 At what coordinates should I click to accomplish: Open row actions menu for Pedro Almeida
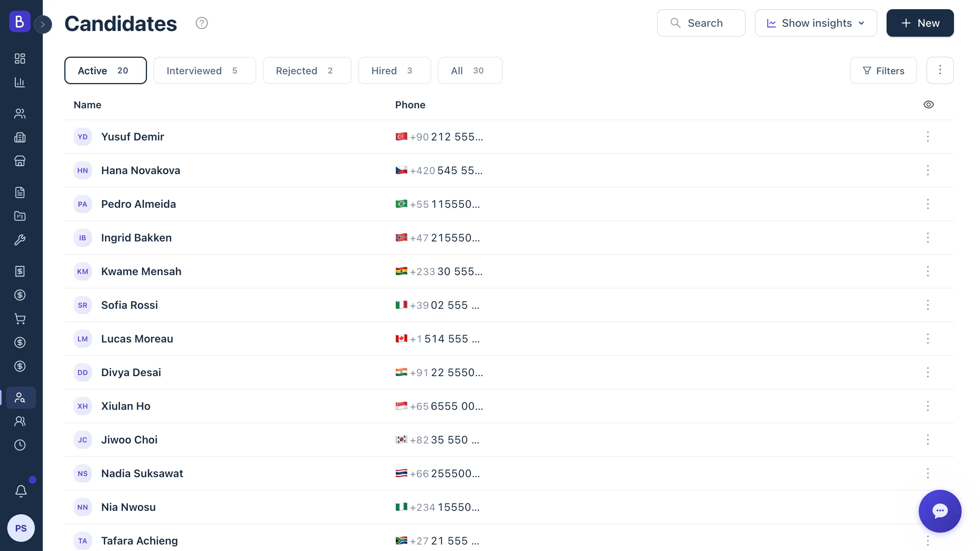(x=928, y=204)
